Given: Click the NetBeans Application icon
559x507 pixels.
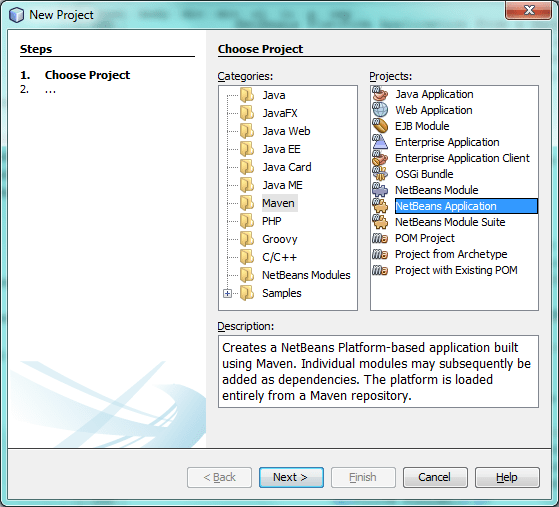Looking at the screenshot, I should [x=380, y=206].
